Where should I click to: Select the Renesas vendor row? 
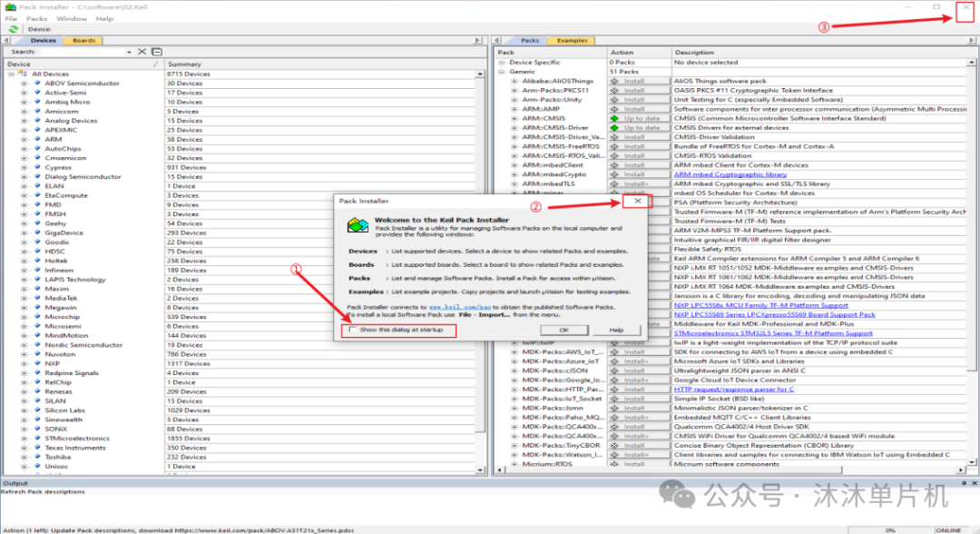pyautogui.click(x=58, y=391)
